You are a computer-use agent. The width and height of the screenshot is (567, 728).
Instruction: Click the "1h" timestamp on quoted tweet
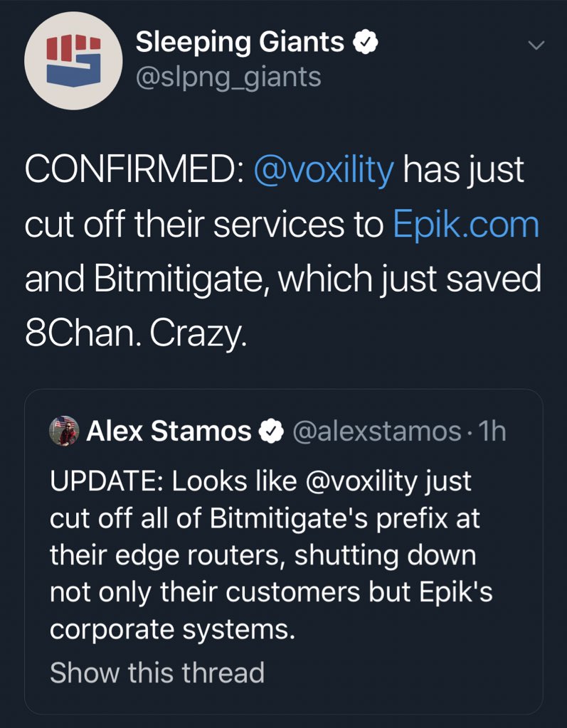tap(493, 432)
